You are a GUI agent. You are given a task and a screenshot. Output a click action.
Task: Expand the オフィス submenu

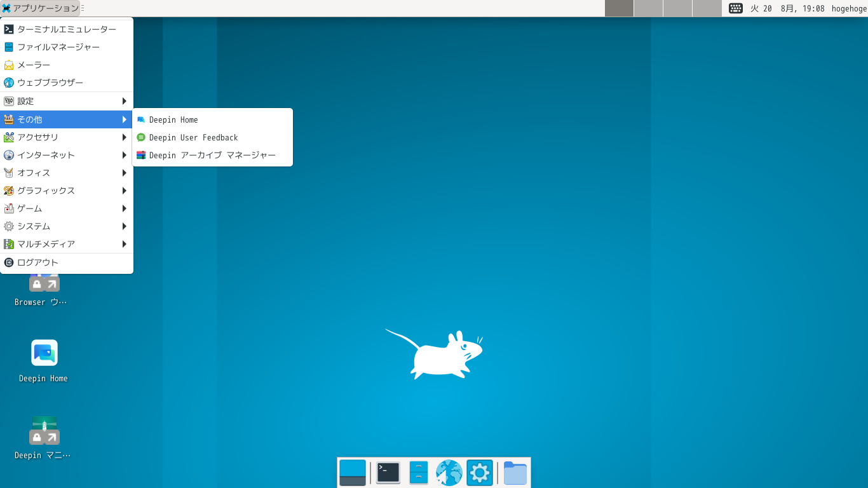click(x=67, y=173)
